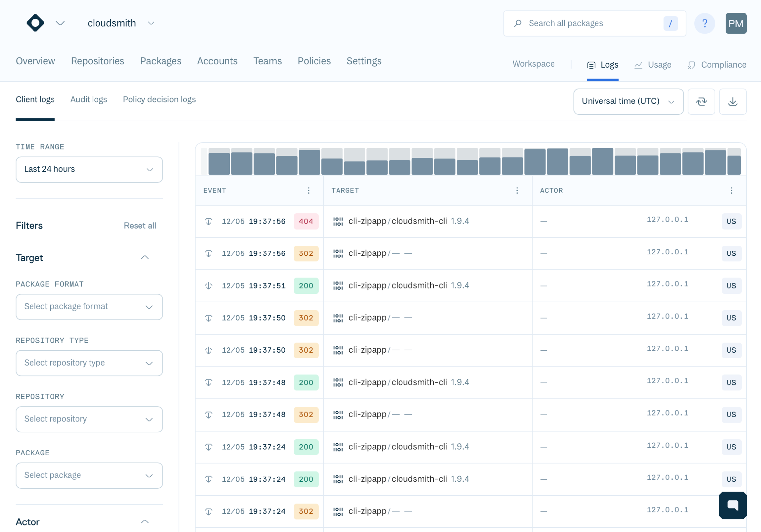Image resolution: width=761 pixels, height=532 pixels.
Task: Click the US badge in the 19:37:51 row
Action: pyautogui.click(x=731, y=286)
